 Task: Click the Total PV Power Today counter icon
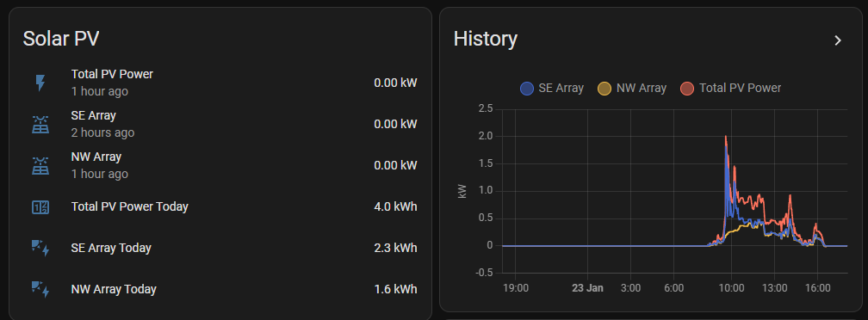point(40,207)
